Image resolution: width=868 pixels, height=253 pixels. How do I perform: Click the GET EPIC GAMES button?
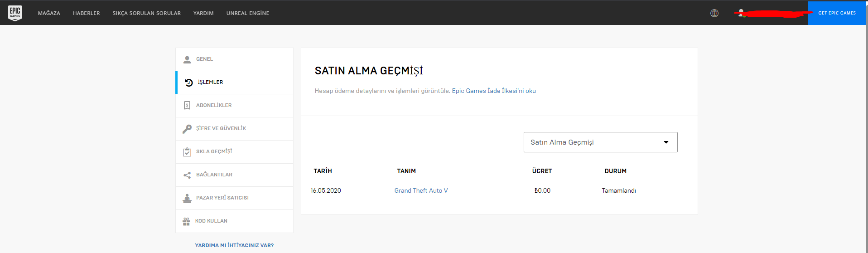click(837, 13)
